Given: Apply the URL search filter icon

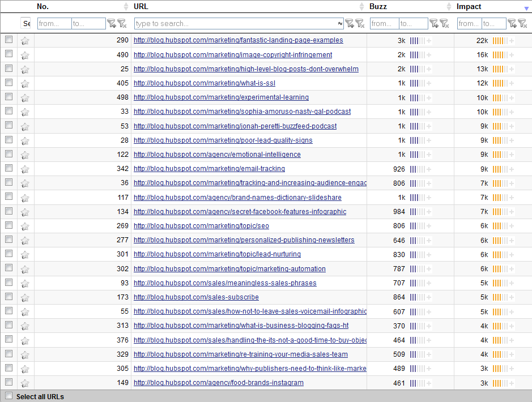Looking at the screenshot, I should tap(350, 23).
